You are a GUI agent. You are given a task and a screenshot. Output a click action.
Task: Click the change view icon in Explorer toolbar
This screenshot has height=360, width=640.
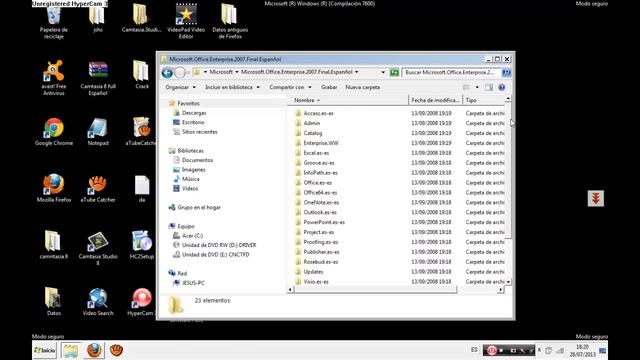pos(466,87)
